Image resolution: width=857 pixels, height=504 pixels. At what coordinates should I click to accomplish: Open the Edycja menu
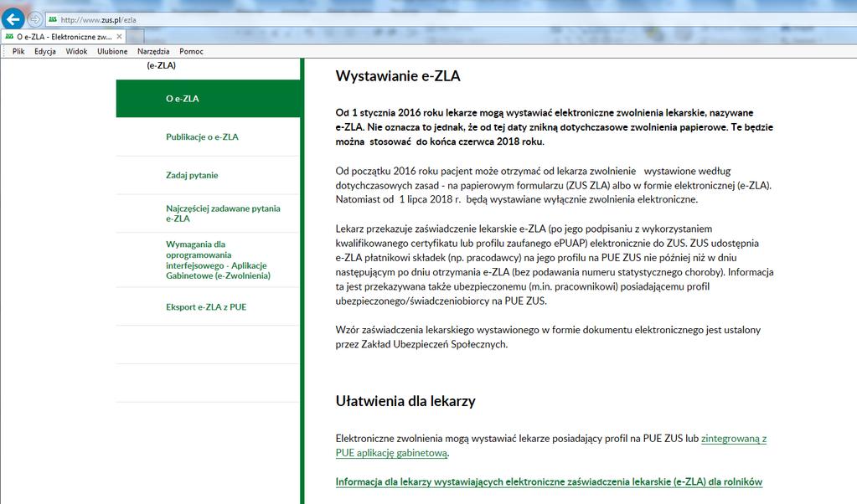[x=44, y=51]
